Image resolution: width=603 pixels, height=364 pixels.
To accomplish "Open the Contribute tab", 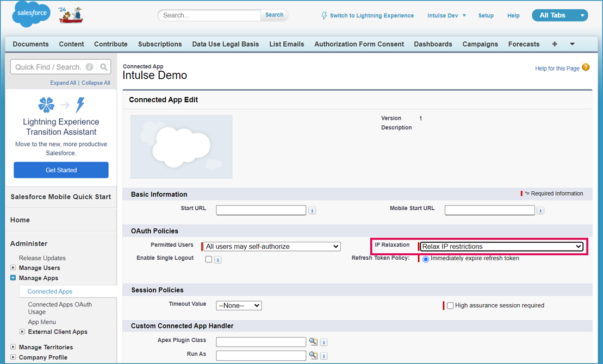I will click(111, 44).
